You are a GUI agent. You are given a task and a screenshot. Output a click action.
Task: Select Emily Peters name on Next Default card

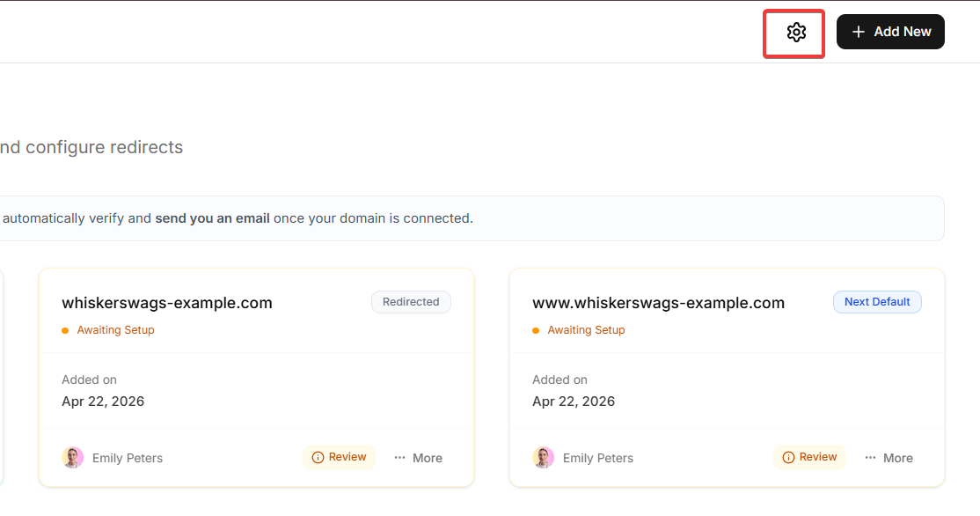pyautogui.click(x=598, y=458)
